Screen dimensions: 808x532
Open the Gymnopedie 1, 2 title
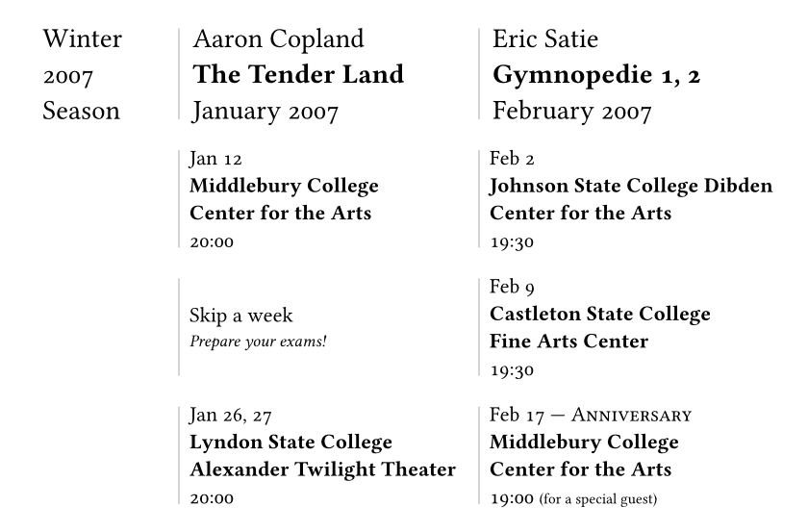coord(596,75)
